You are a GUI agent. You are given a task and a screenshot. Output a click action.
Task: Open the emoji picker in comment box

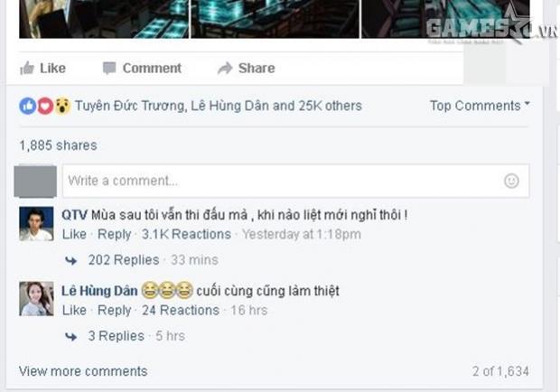[x=511, y=181]
